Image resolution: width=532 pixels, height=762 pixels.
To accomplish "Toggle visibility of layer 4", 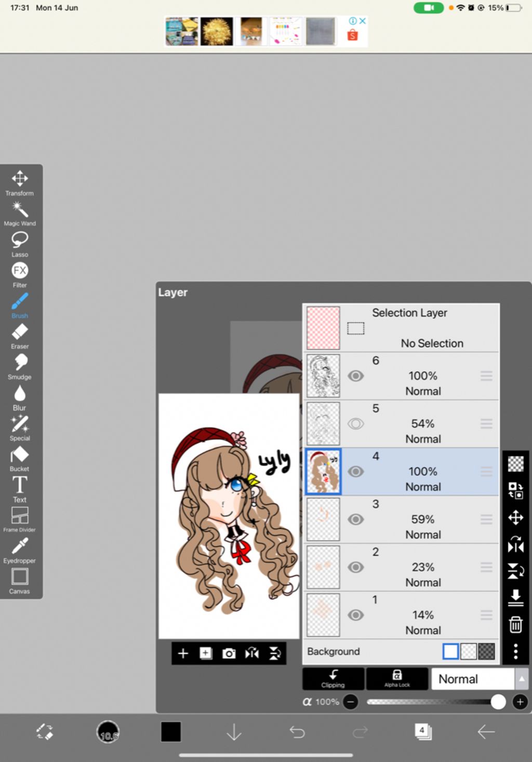I will [x=355, y=472].
